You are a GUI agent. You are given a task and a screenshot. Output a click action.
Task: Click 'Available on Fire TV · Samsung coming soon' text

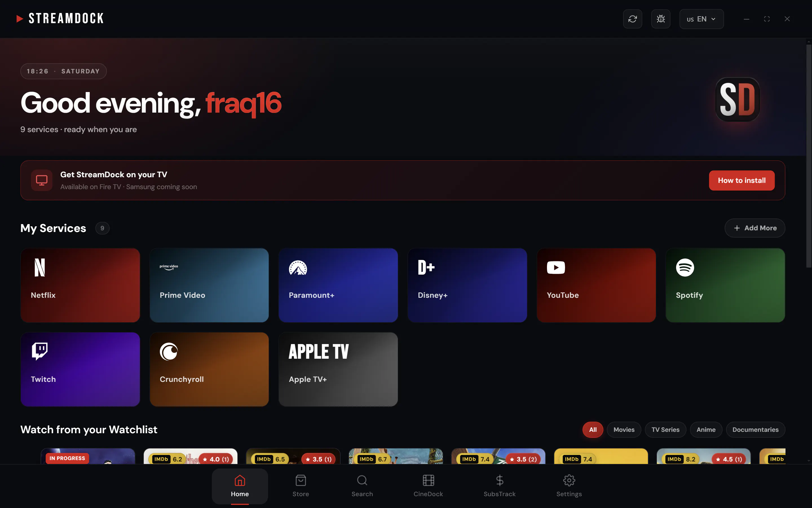[x=129, y=187]
